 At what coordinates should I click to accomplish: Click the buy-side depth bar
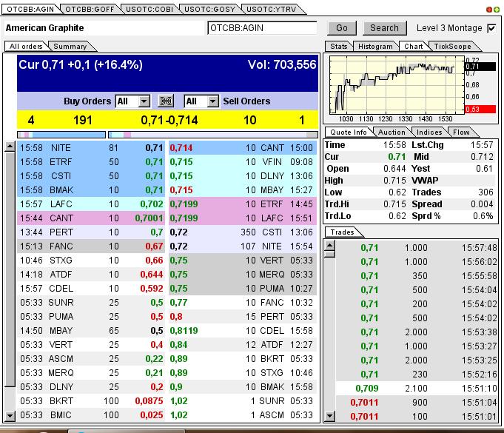tap(61, 135)
